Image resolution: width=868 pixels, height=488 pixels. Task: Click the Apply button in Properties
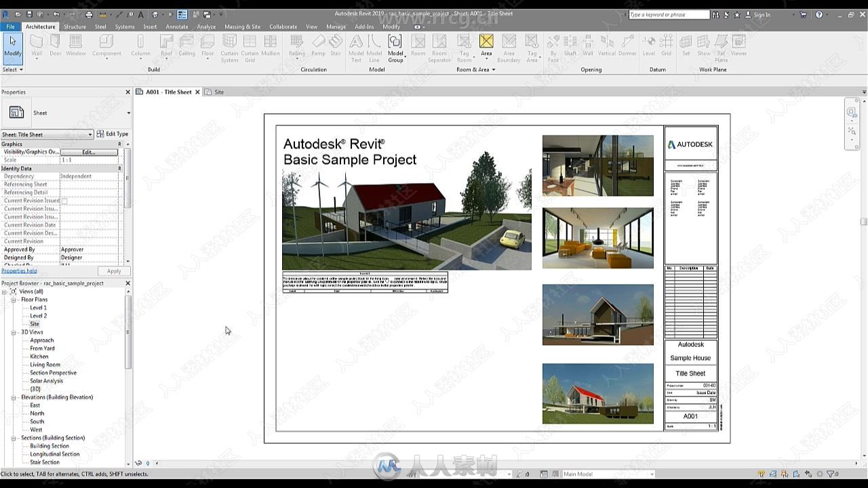click(114, 271)
